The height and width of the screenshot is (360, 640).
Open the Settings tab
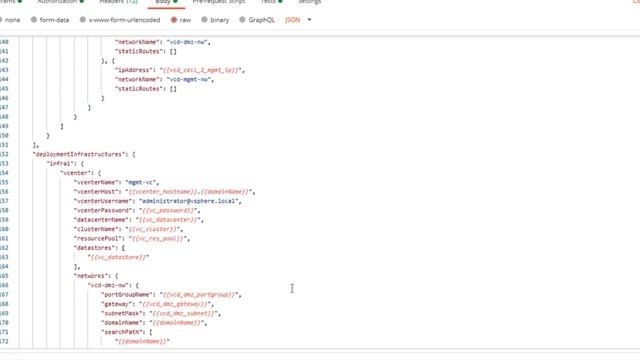[309, 2]
